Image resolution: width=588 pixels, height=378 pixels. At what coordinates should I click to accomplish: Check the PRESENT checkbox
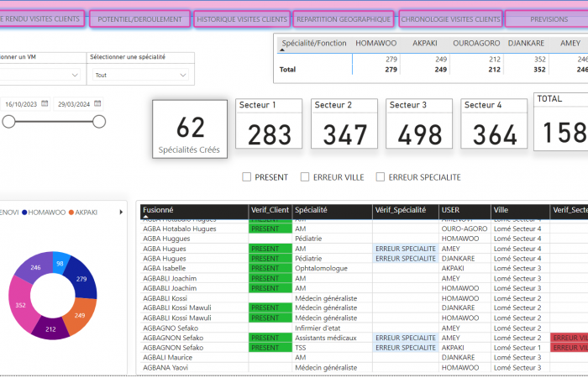point(247,177)
